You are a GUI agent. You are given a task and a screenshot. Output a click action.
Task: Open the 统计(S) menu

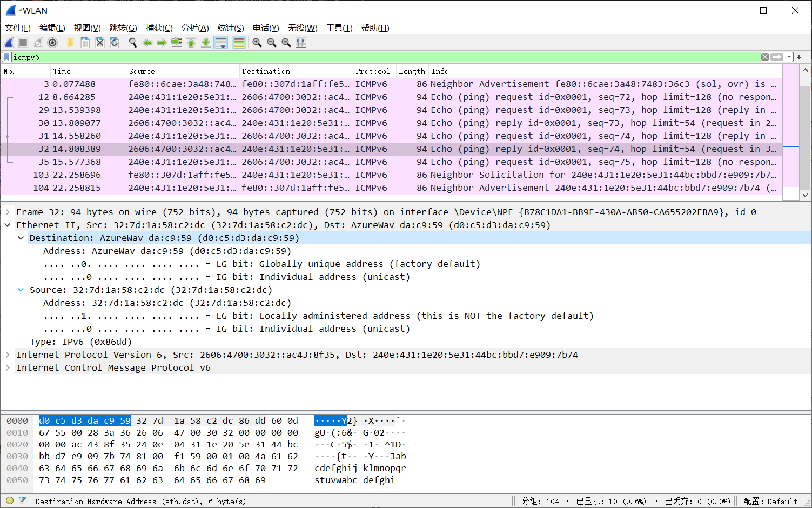(x=231, y=28)
